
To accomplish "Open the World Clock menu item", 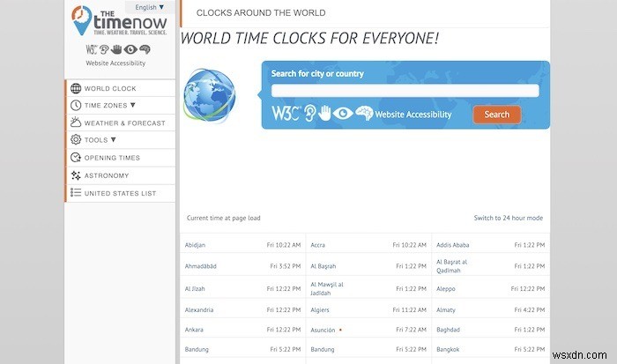I will tap(121, 88).
